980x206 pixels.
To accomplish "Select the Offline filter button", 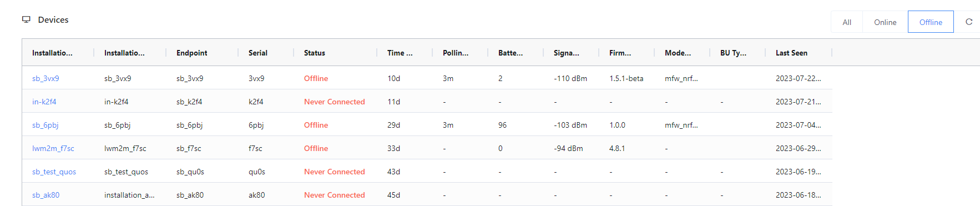I will click(x=931, y=22).
